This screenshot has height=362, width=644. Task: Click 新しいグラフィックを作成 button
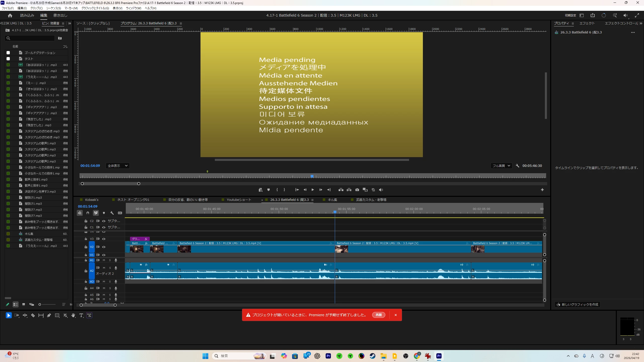pos(577,304)
